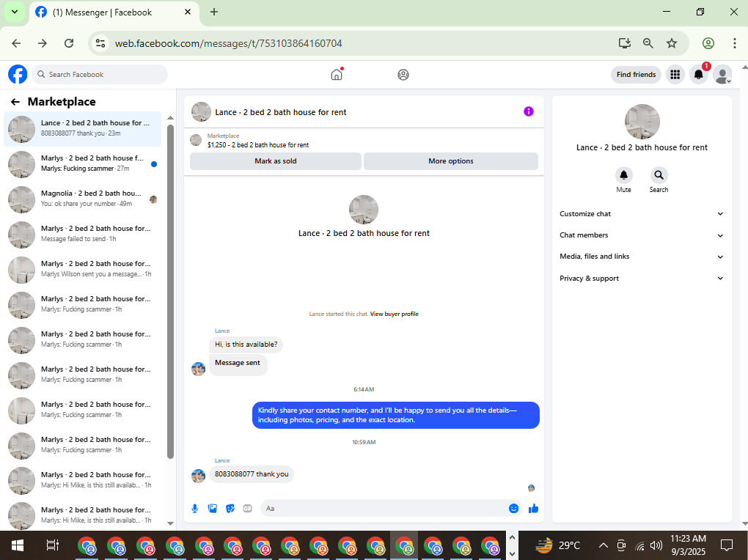Attach a photo using the image icon

coord(212,509)
